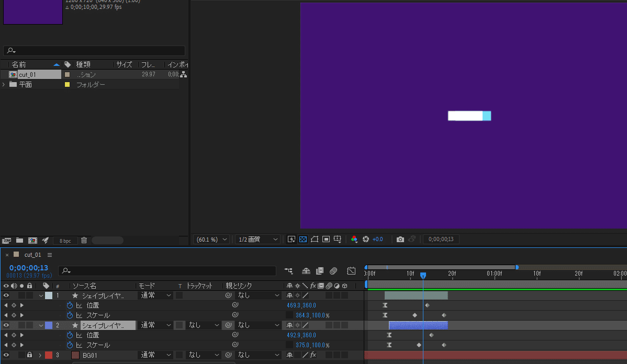Open the cut_01 timeline panel menu
The image size is (627, 364).
[50, 255]
